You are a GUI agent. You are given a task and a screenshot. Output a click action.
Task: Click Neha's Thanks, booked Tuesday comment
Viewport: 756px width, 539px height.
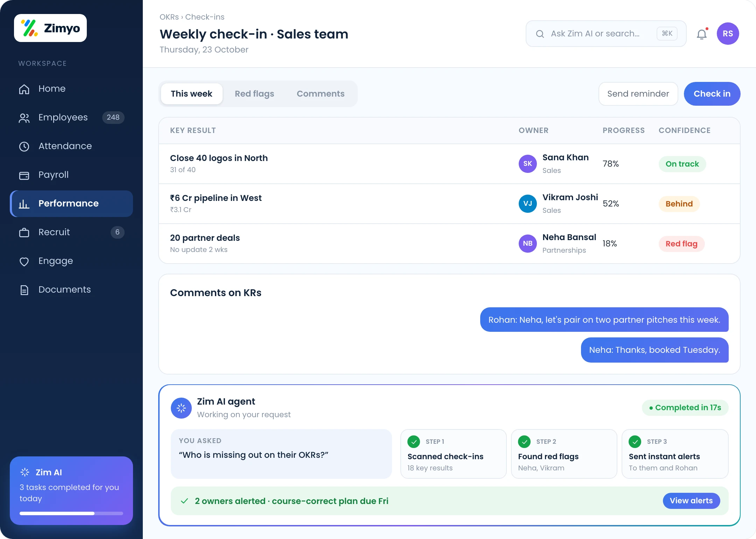tap(654, 350)
